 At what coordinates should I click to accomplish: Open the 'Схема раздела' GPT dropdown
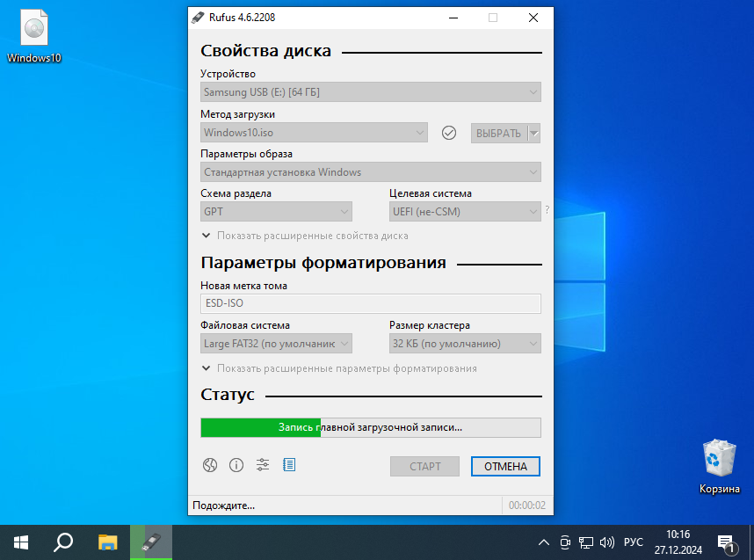point(276,211)
